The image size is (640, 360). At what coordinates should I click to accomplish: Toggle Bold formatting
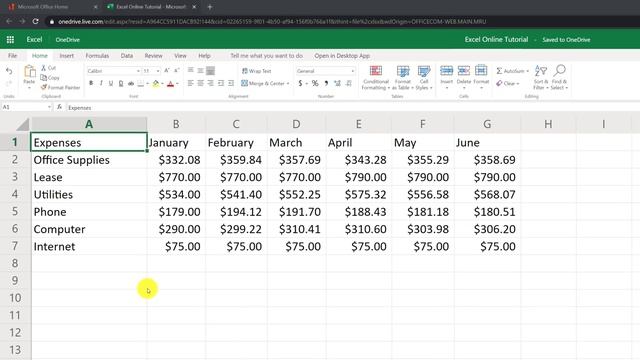pos(91,83)
